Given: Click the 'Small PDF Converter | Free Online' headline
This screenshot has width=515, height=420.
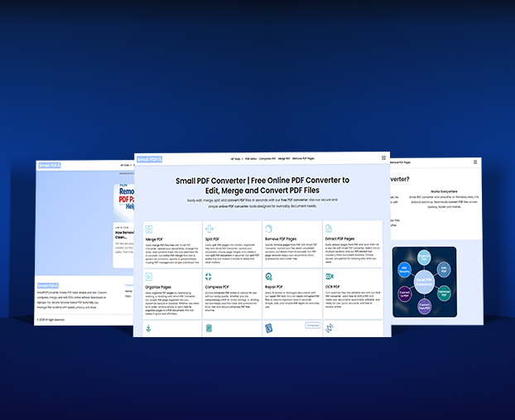Looking at the screenshot, I should [x=262, y=186].
